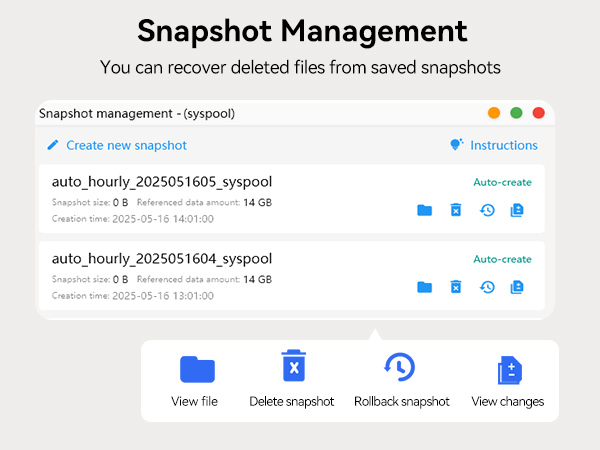600x450 pixels.
Task: Open the Instructions link
Action: tap(503, 145)
